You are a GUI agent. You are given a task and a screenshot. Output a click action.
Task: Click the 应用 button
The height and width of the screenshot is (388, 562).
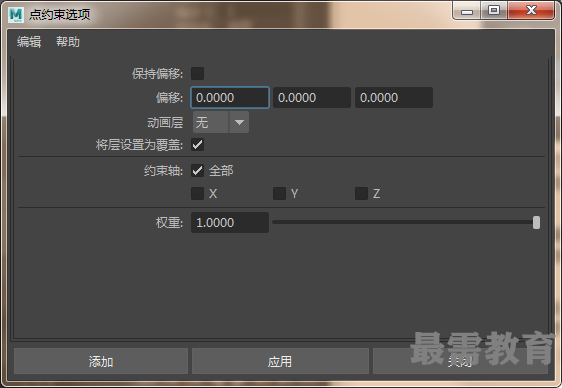coord(280,361)
